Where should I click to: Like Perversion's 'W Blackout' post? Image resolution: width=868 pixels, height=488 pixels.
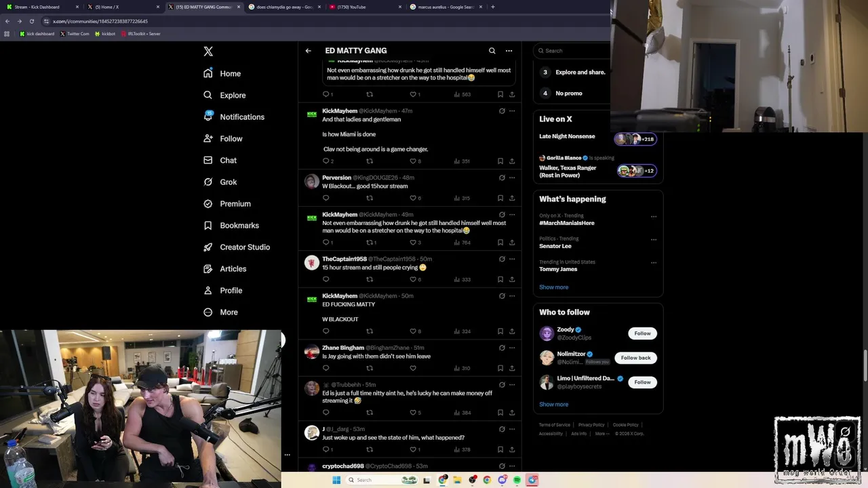coord(416,198)
